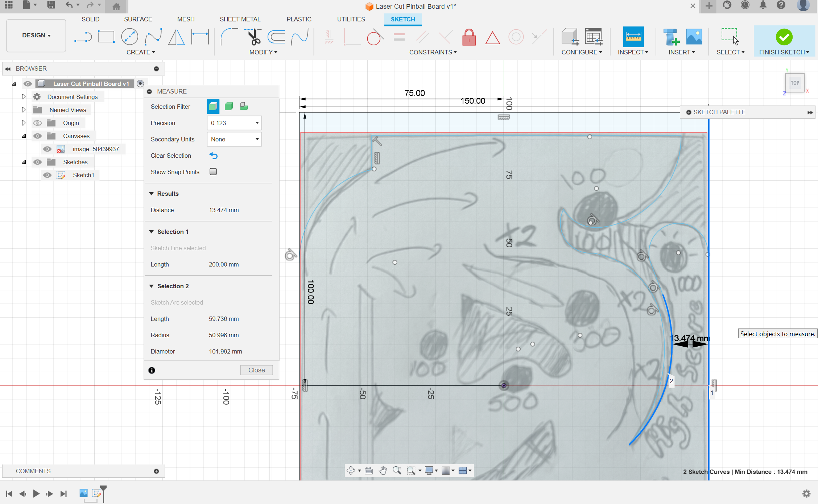Select the Line tool in Create menu
818x504 pixels.
pos(81,37)
